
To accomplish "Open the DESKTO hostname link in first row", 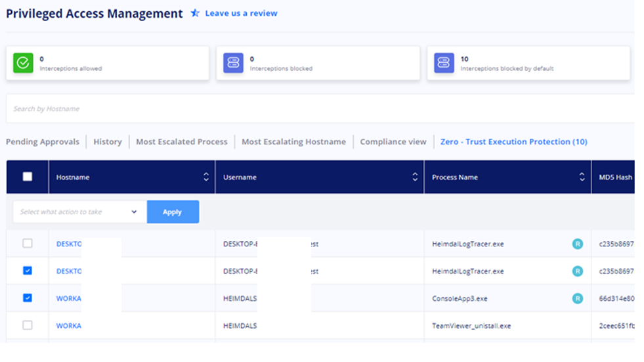I will [x=68, y=244].
